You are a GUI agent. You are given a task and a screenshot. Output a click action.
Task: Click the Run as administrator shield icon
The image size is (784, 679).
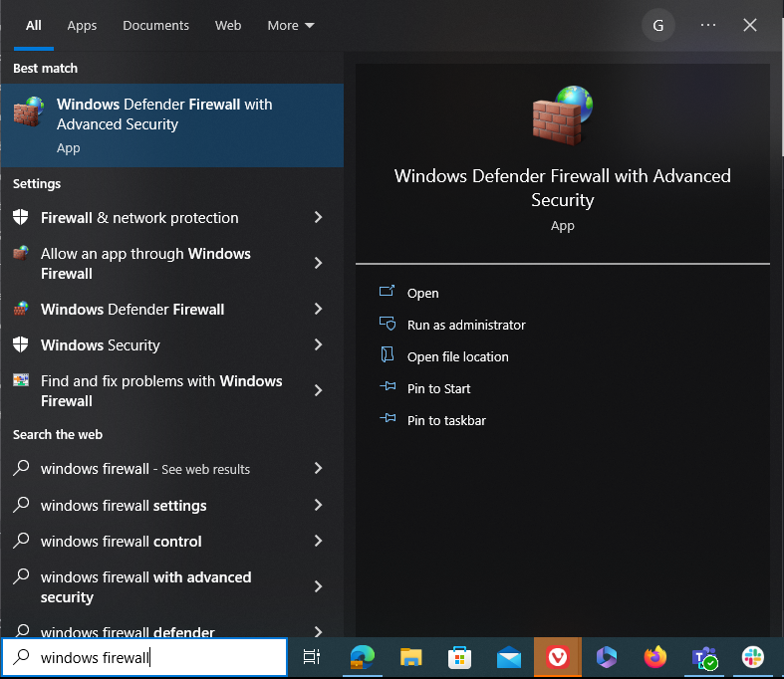(x=387, y=324)
